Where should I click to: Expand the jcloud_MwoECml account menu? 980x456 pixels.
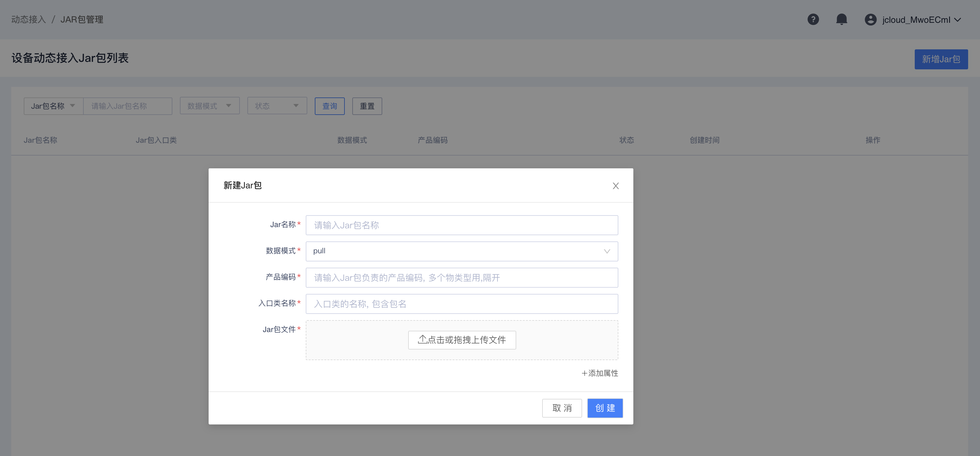click(921, 20)
